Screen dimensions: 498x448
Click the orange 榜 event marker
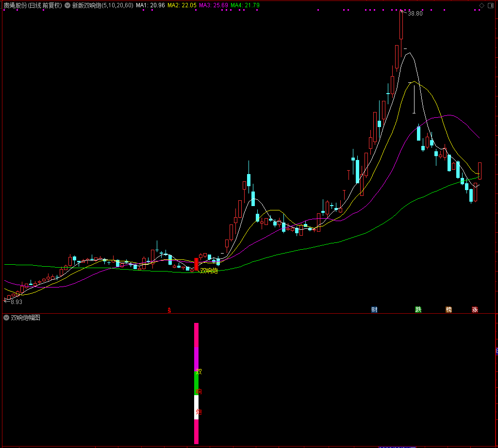(x=448, y=309)
